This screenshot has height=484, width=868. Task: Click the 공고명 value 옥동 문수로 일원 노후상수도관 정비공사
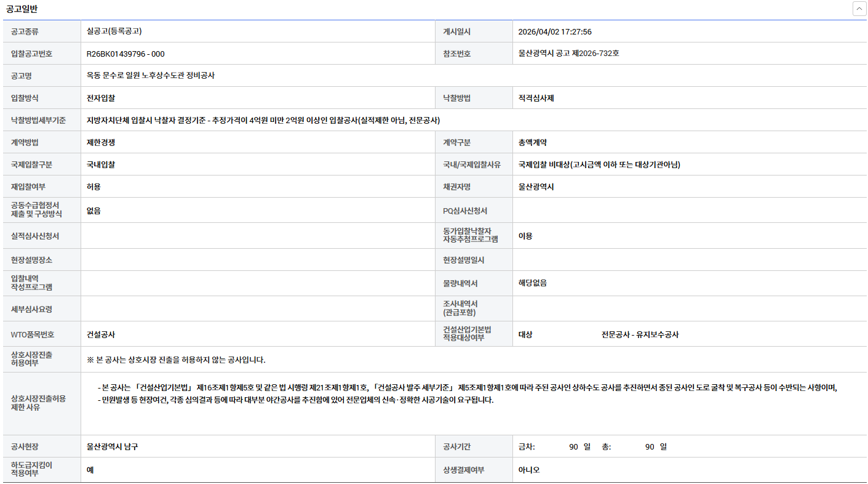pos(151,76)
